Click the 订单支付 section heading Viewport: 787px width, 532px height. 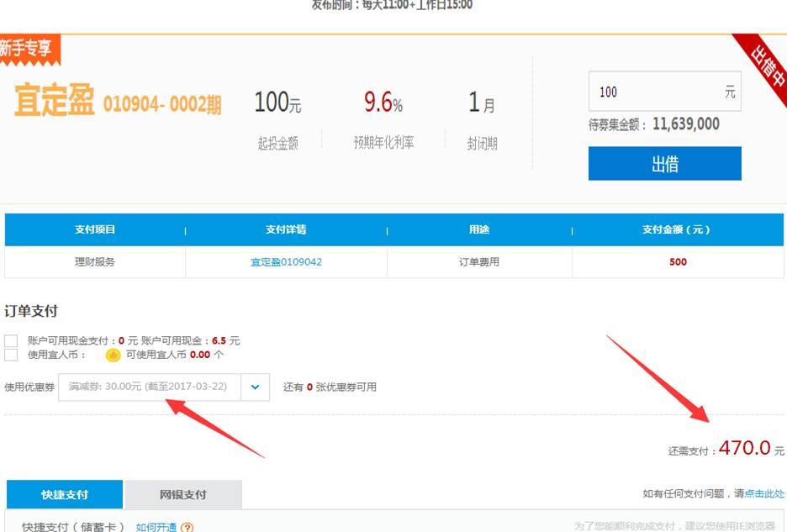click(x=31, y=311)
